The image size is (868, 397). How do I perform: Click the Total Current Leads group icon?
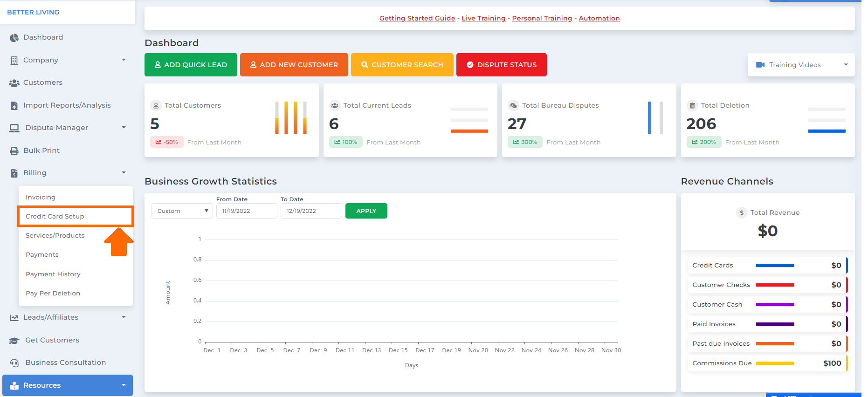tap(335, 106)
